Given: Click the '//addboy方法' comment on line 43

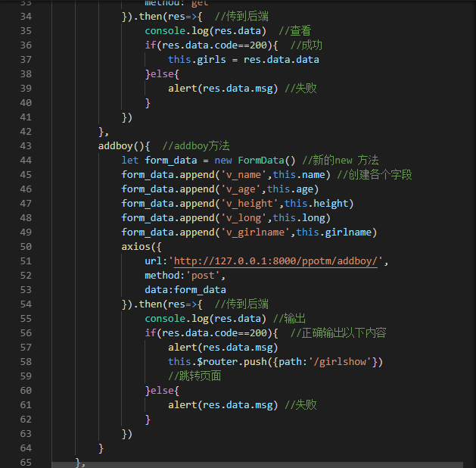Looking at the screenshot, I should [x=196, y=146].
